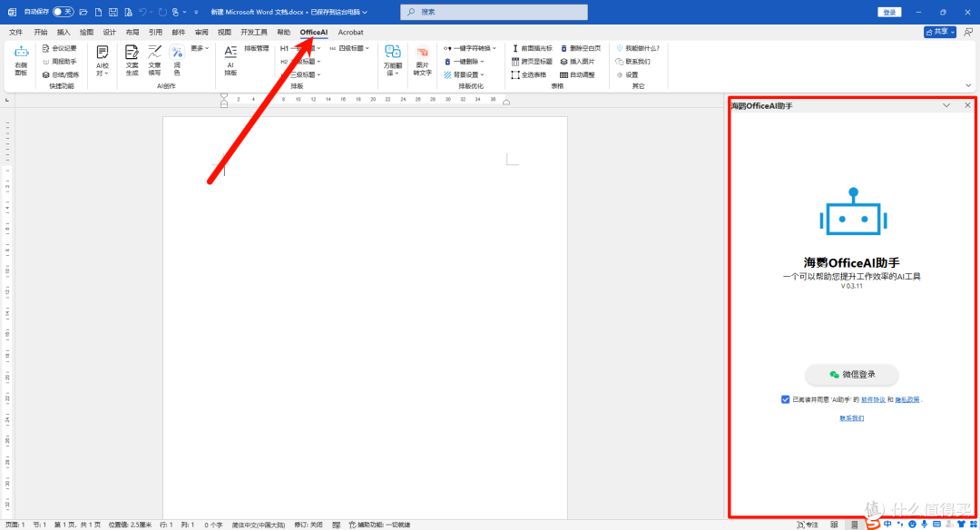The width and height of the screenshot is (980, 530).
Task: Click the 图片转文字 icon
Action: pyautogui.click(x=423, y=60)
